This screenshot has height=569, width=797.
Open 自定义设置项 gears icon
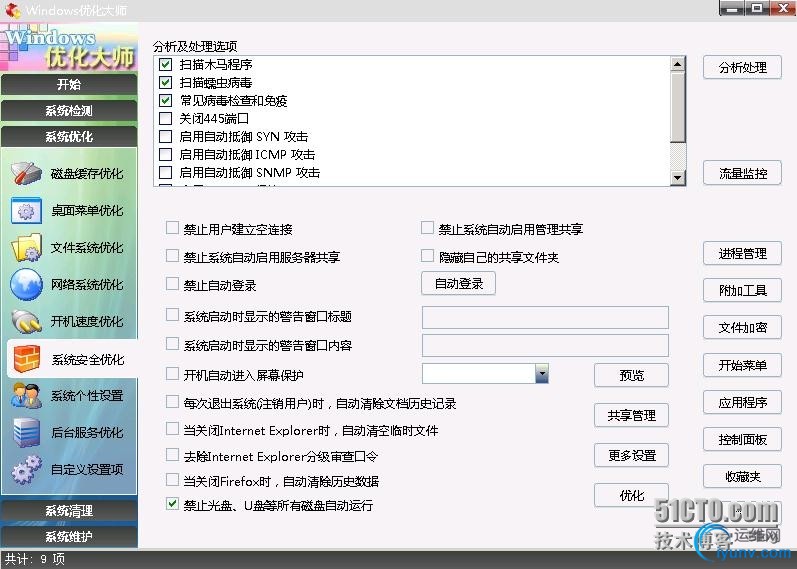[26, 469]
